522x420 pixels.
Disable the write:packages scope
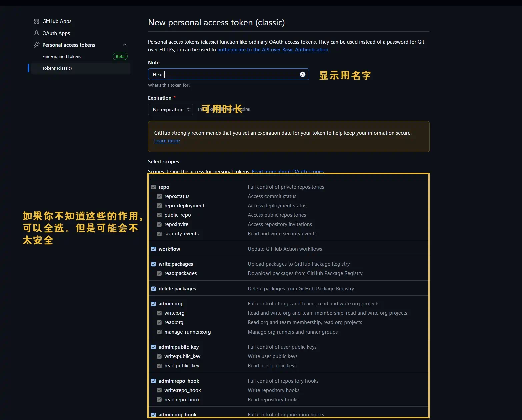pyautogui.click(x=153, y=264)
